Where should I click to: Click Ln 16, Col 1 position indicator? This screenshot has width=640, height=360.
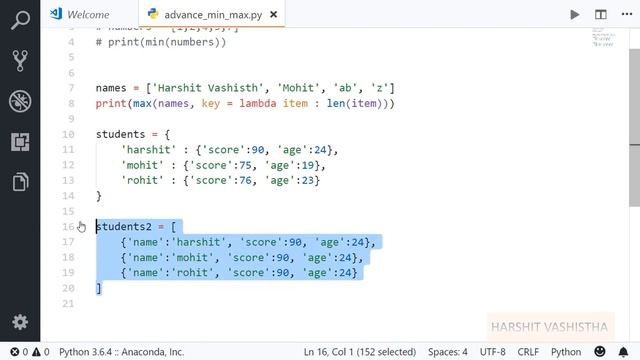pyautogui.click(x=360, y=352)
